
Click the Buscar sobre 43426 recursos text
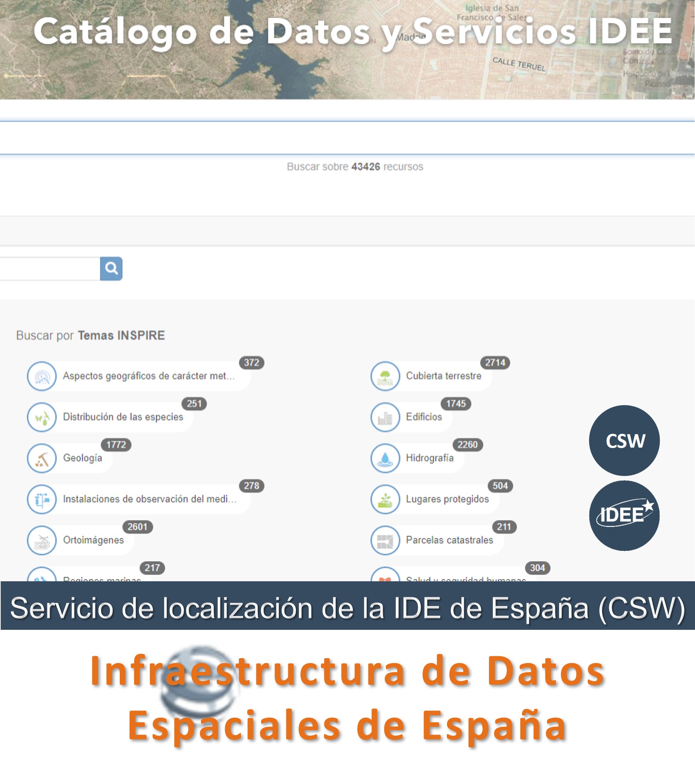355,167
